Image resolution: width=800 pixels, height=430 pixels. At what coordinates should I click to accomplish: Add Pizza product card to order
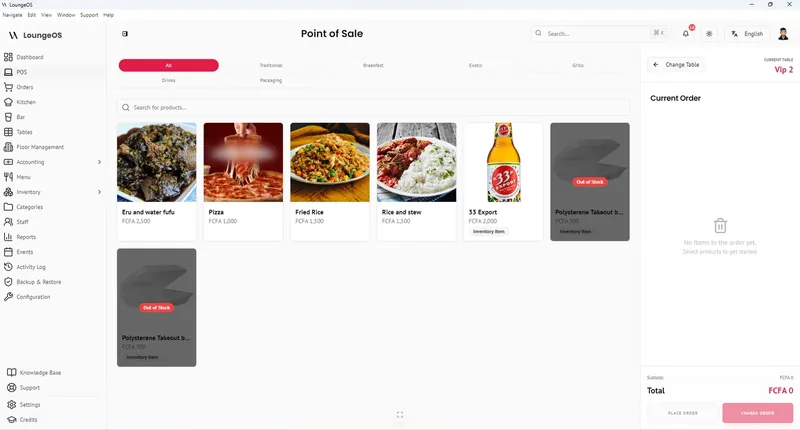(x=243, y=182)
